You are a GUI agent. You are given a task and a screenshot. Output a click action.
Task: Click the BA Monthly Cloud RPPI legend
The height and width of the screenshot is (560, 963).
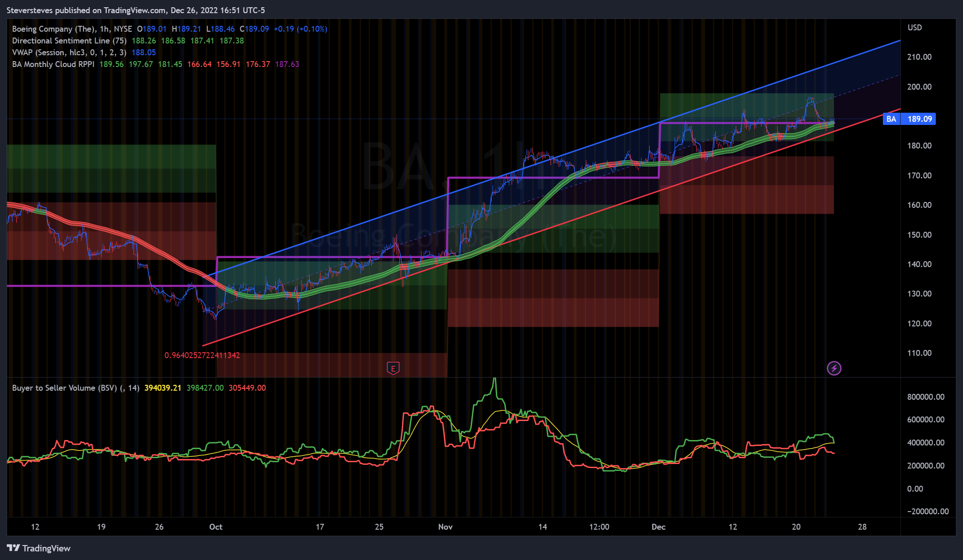coord(53,64)
